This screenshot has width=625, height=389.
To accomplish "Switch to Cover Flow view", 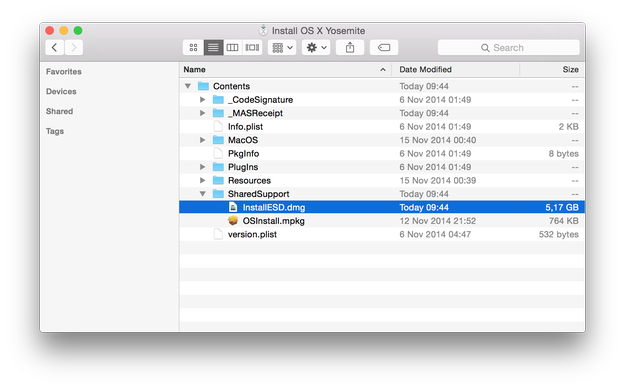I will click(252, 48).
